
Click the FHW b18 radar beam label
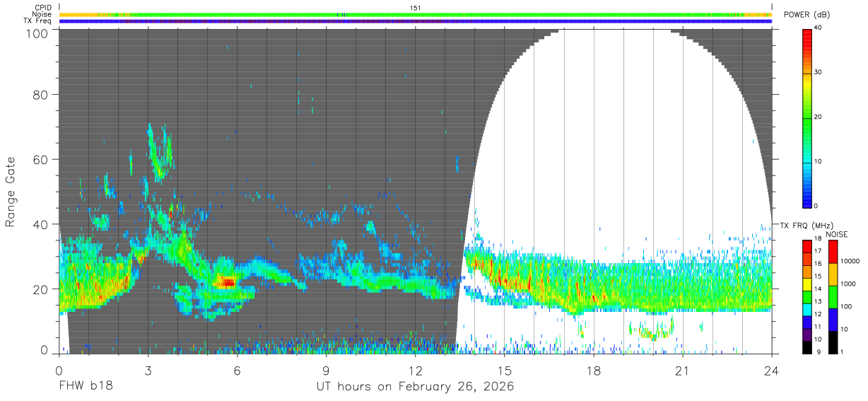86,387
